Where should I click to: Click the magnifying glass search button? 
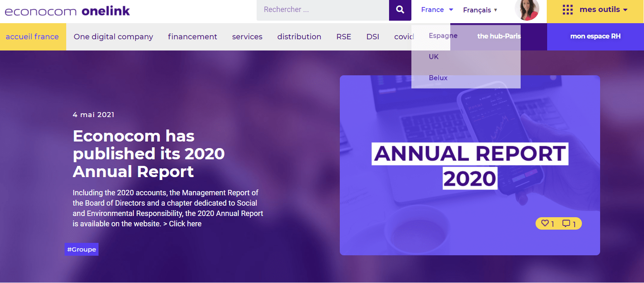pyautogui.click(x=400, y=10)
